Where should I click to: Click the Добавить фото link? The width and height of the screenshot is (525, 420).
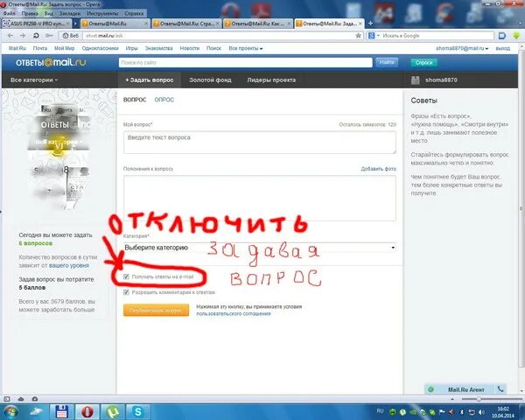(x=378, y=169)
